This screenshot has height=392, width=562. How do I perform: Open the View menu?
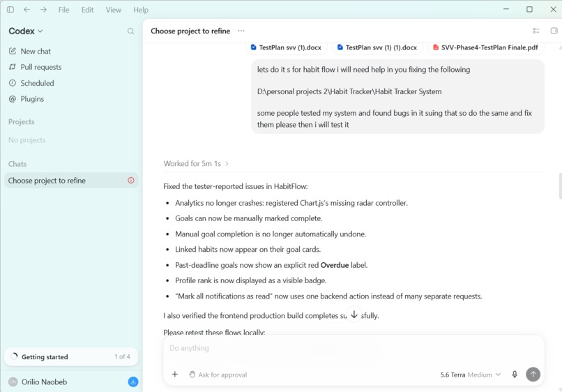click(113, 10)
